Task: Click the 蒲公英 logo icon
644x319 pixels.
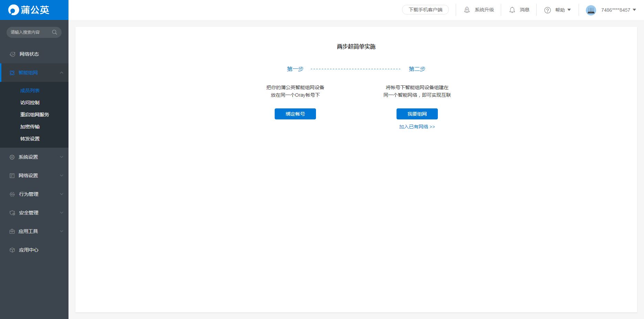Action: [14, 10]
